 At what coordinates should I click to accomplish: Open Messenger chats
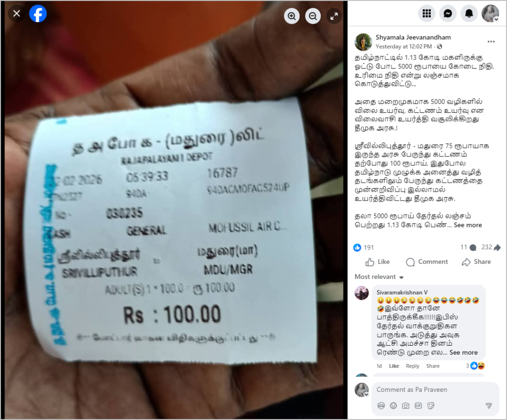[448, 13]
